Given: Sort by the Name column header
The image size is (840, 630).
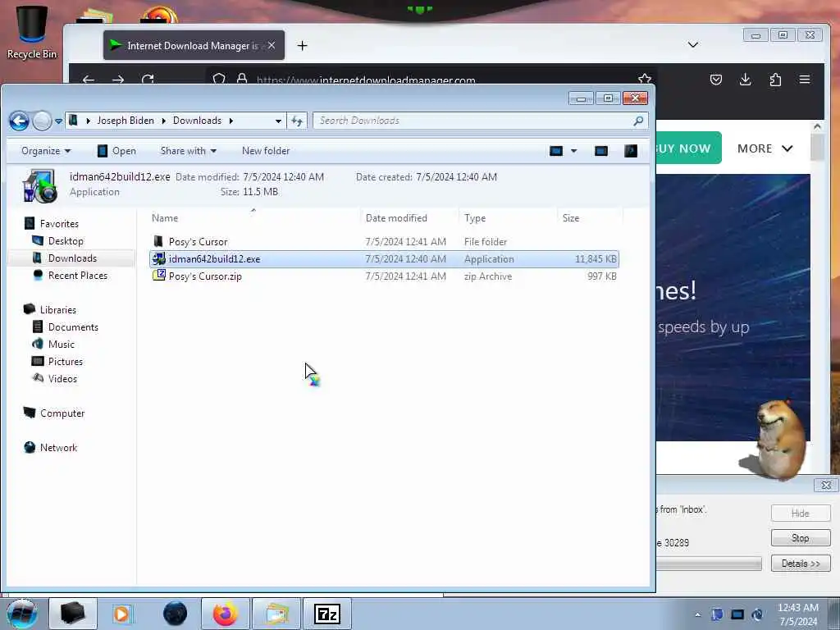Looking at the screenshot, I should point(164,218).
